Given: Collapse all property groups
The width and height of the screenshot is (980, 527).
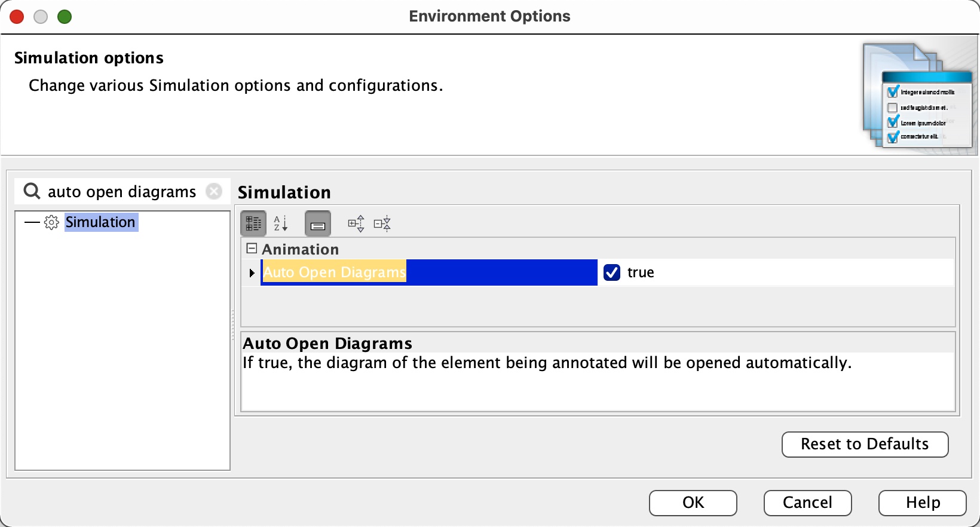Looking at the screenshot, I should [x=382, y=224].
